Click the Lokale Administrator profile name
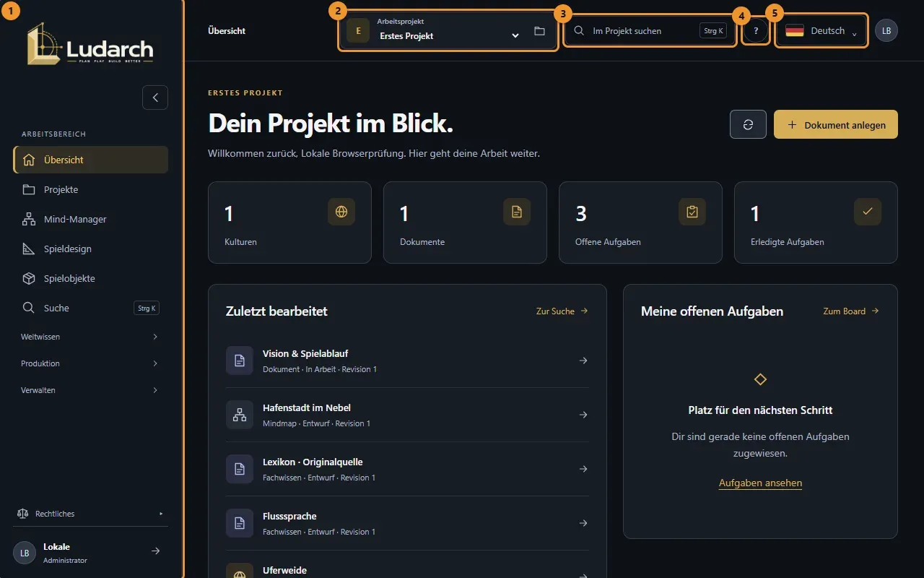This screenshot has height=578, width=924. [56, 546]
